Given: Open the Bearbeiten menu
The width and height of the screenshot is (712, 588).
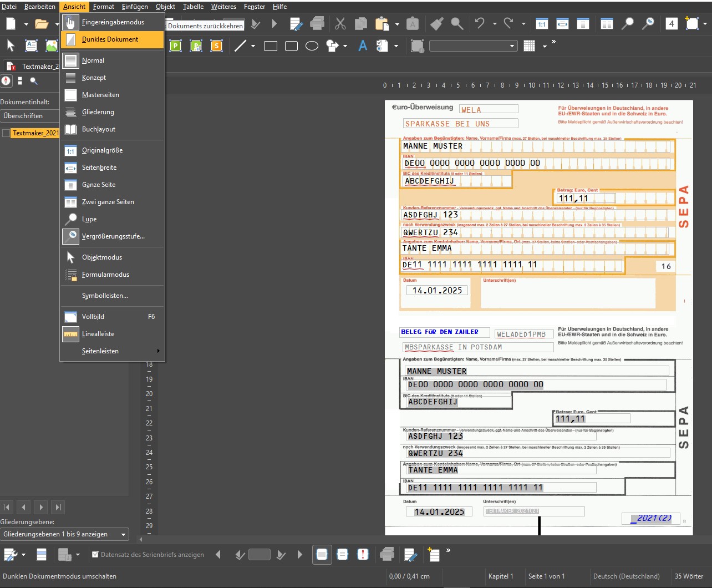Looking at the screenshot, I should (x=40, y=7).
